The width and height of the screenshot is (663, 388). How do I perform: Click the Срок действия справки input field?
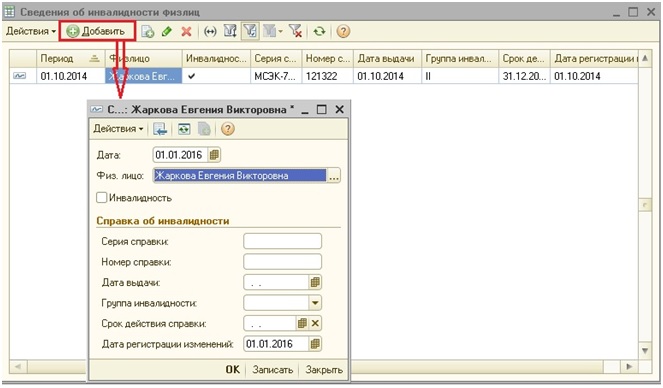269,324
